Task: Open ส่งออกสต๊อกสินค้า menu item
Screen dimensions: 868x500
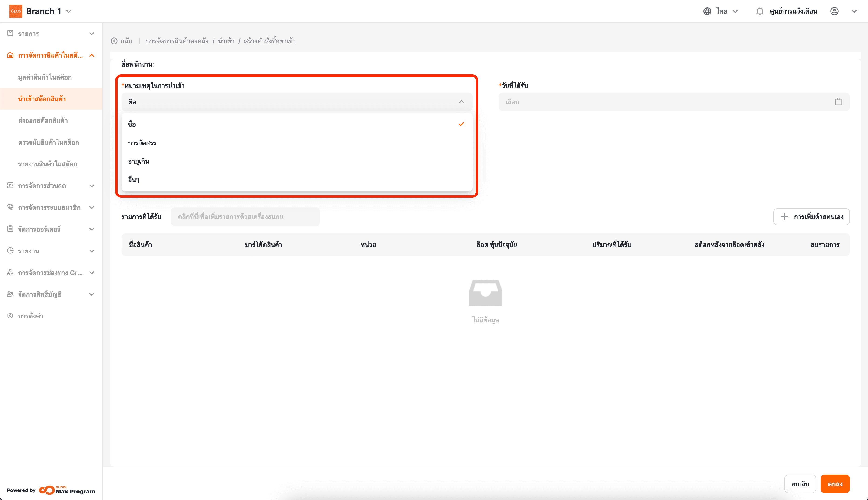Action: (x=43, y=121)
